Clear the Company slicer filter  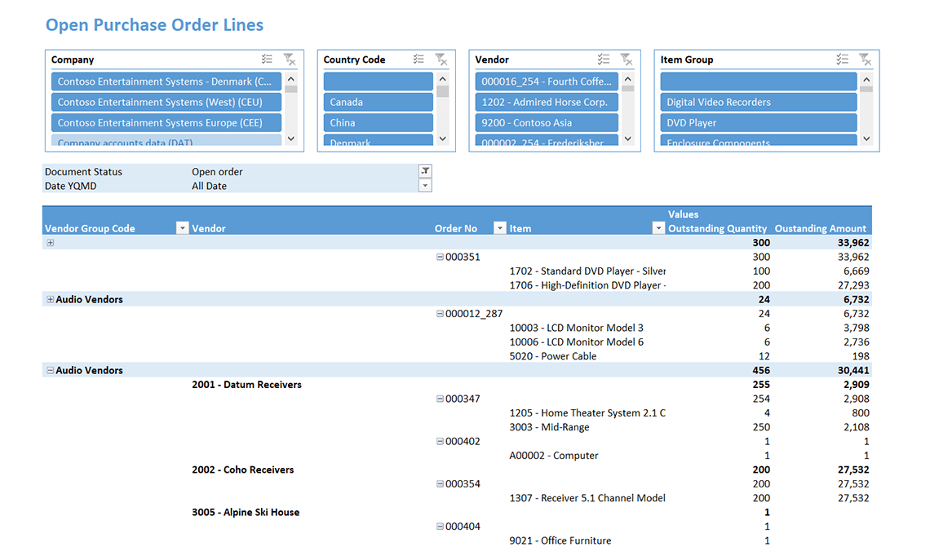click(x=290, y=60)
